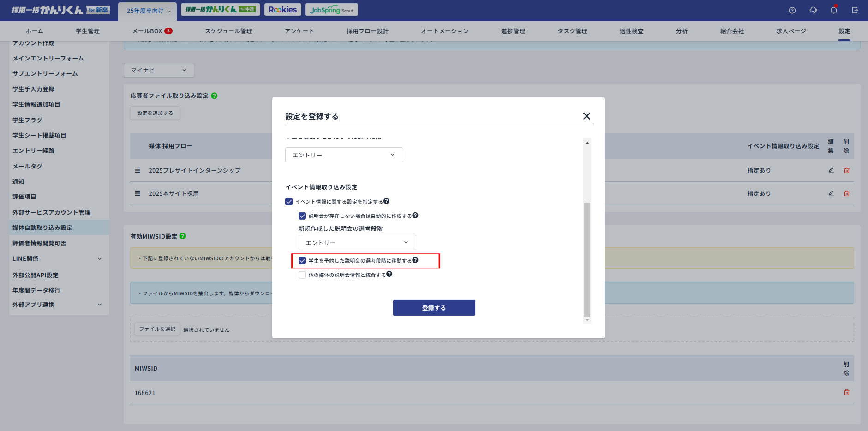Click the help question mark icon in header
Image resolution: width=868 pixels, height=431 pixels.
[x=792, y=10]
